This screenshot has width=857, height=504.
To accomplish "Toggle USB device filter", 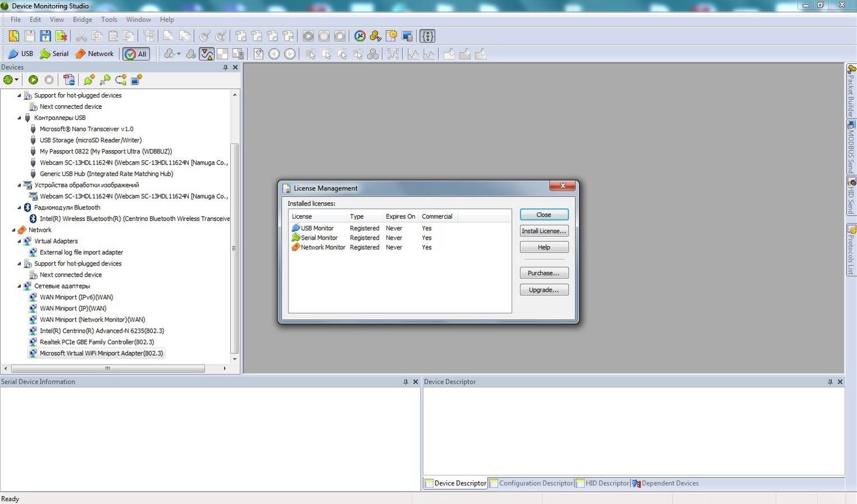I will pyautogui.click(x=21, y=54).
